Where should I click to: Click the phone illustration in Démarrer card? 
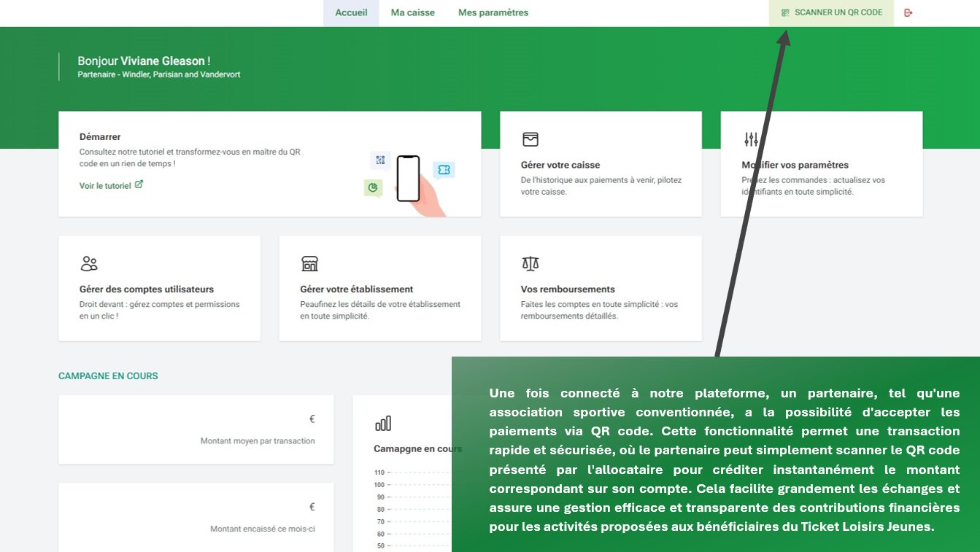[409, 179]
